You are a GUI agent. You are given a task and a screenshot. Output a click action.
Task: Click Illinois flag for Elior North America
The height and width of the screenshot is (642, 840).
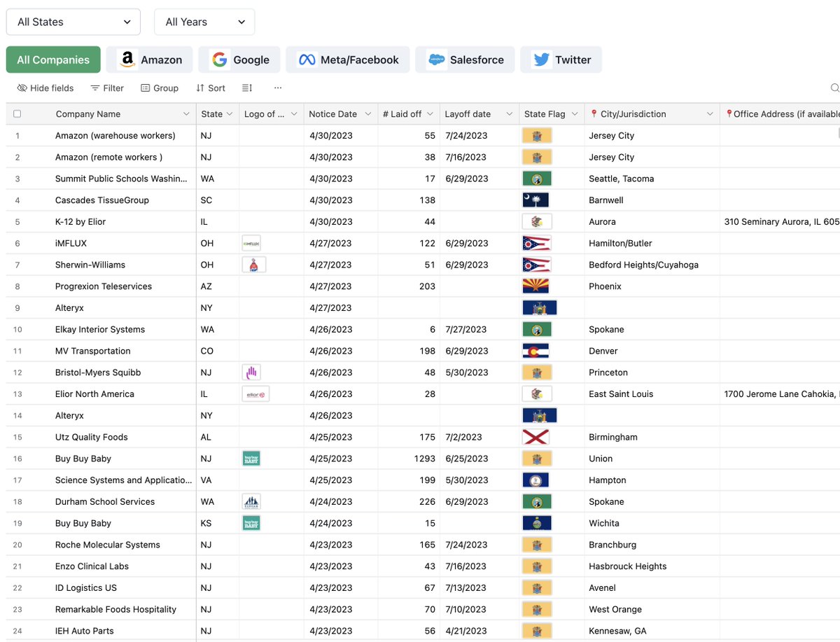(x=537, y=394)
